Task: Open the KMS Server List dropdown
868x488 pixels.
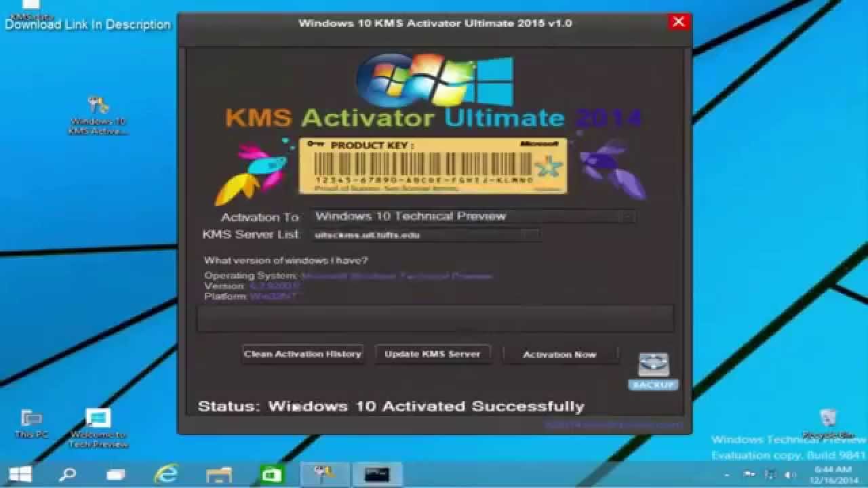Action: tap(426, 235)
